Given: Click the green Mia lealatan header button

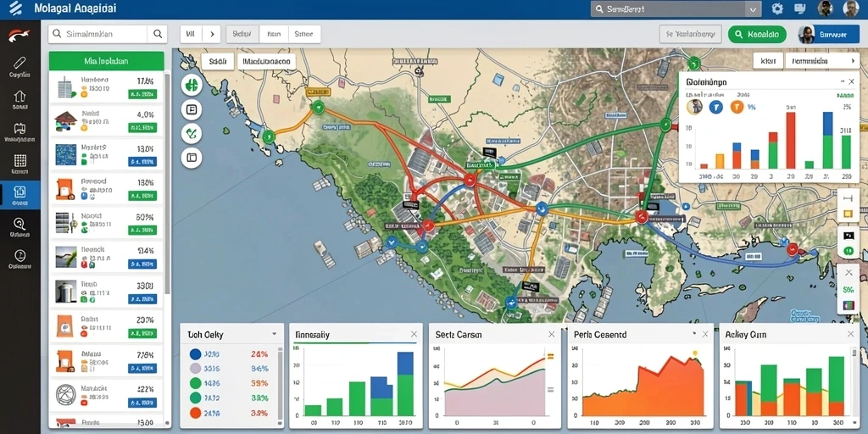Looking at the screenshot, I should click(x=106, y=61).
